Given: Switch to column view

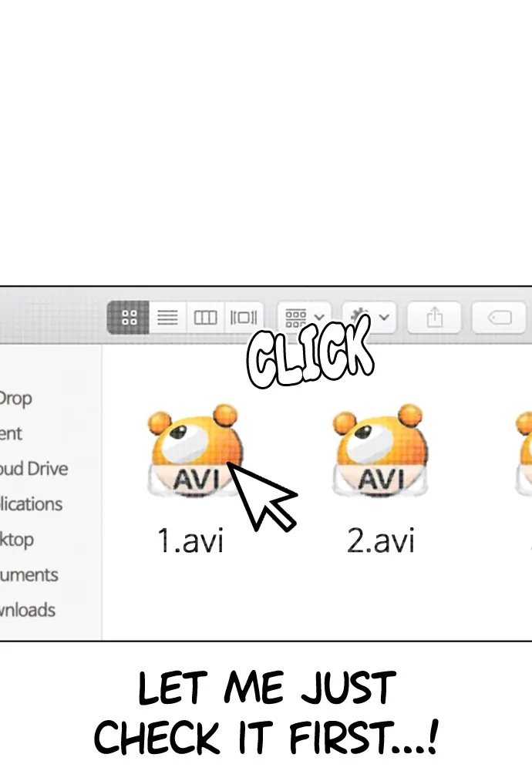Looking at the screenshot, I should pos(206,317).
